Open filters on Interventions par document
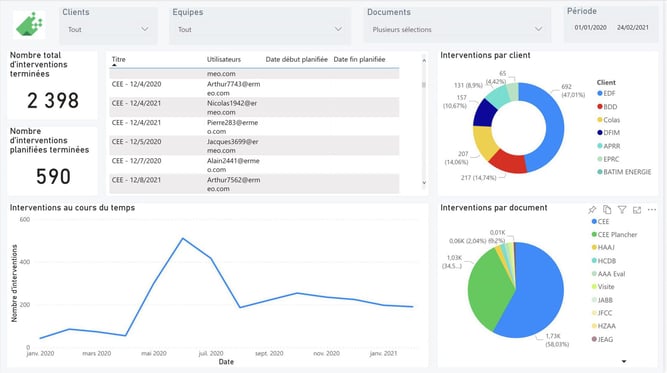The image size is (667, 373). [622, 210]
